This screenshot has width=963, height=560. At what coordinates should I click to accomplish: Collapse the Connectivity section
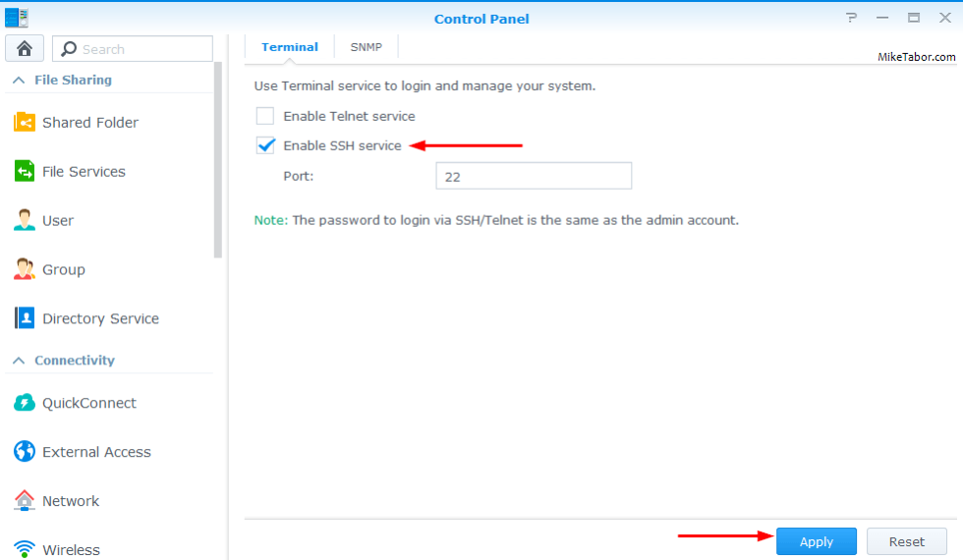click(19, 361)
